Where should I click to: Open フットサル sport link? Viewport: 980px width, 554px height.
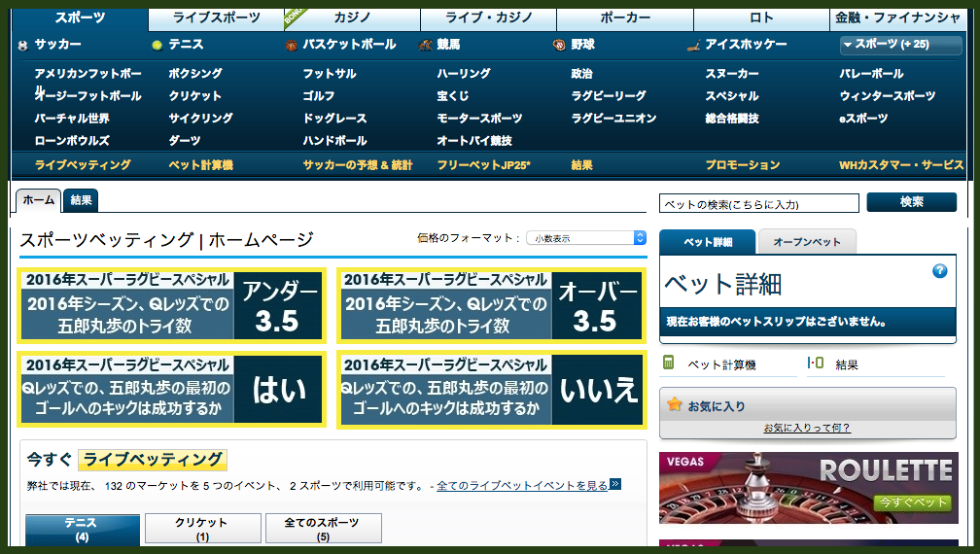point(330,74)
